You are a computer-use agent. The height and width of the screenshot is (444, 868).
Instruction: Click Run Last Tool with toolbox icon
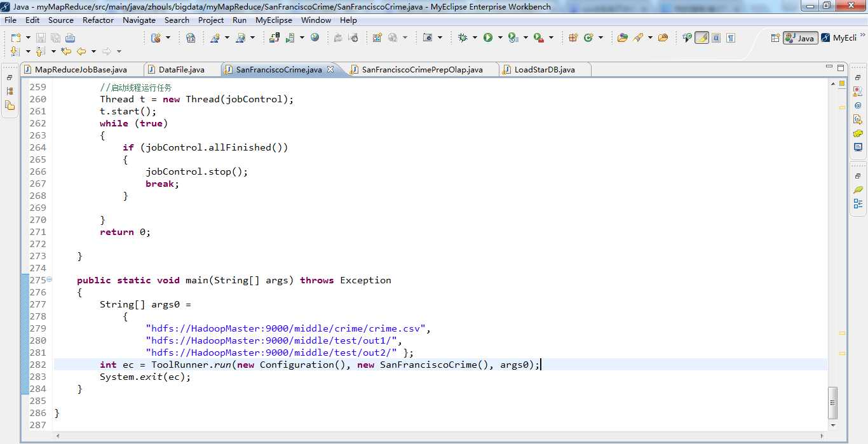(x=539, y=37)
